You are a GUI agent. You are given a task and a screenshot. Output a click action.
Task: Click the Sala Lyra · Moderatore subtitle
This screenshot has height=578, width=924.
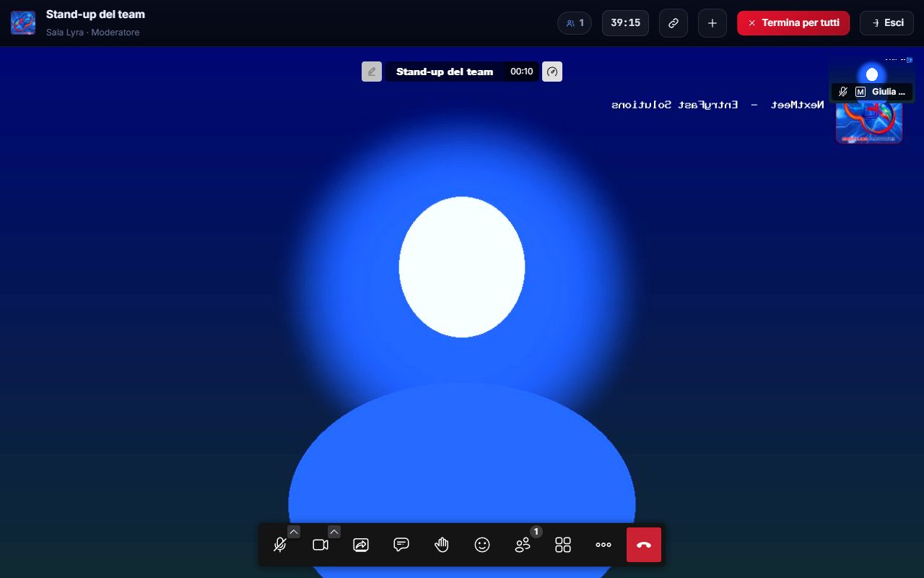(x=93, y=33)
